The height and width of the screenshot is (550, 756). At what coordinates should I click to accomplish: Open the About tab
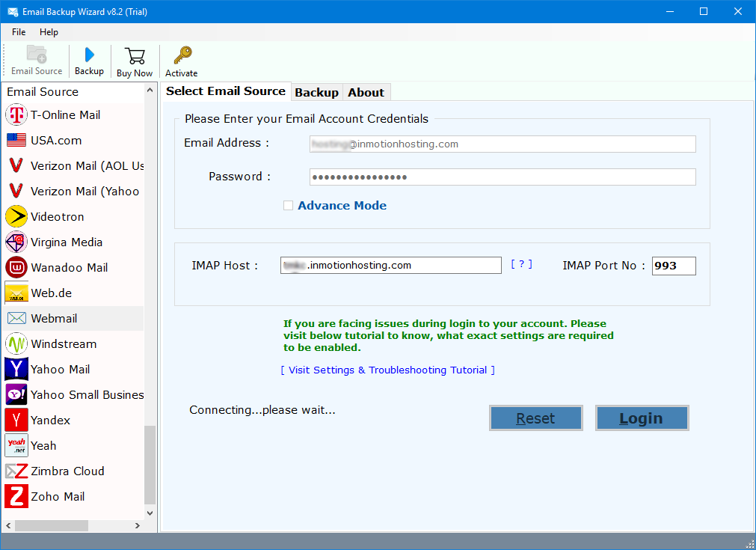pos(366,93)
